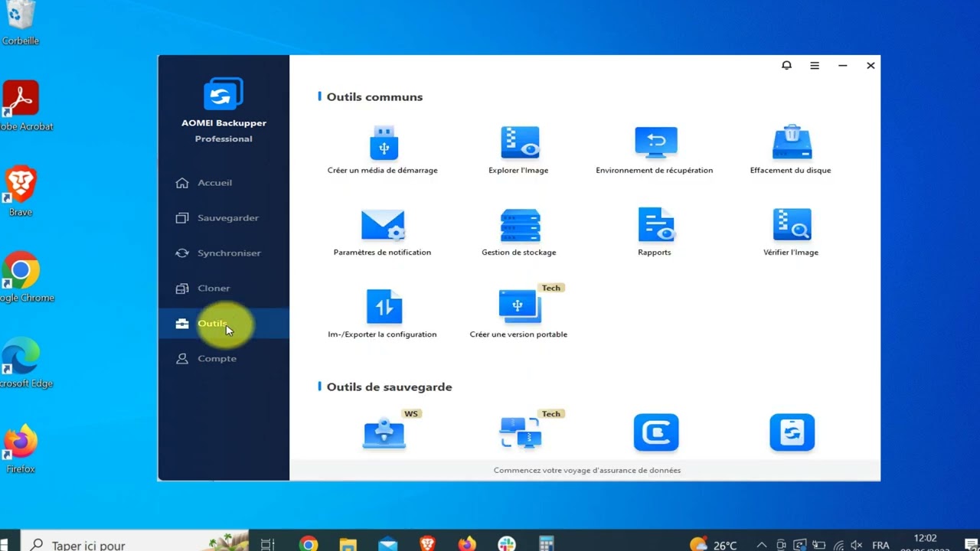The width and height of the screenshot is (980, 551).
Task: Click the Commencez votre voyage banner text
Action: 587,471
